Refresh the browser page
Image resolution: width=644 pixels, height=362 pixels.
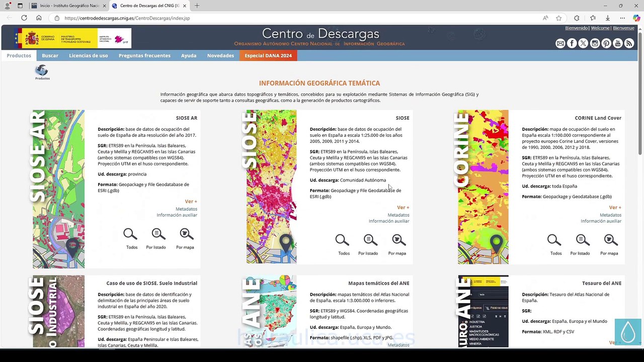point(24,18)
